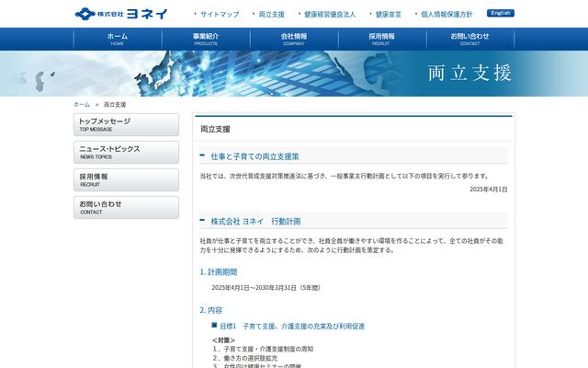Click the 両立支援 breadcrumb text
The image size is (588, 368).
tap(115, 105)
